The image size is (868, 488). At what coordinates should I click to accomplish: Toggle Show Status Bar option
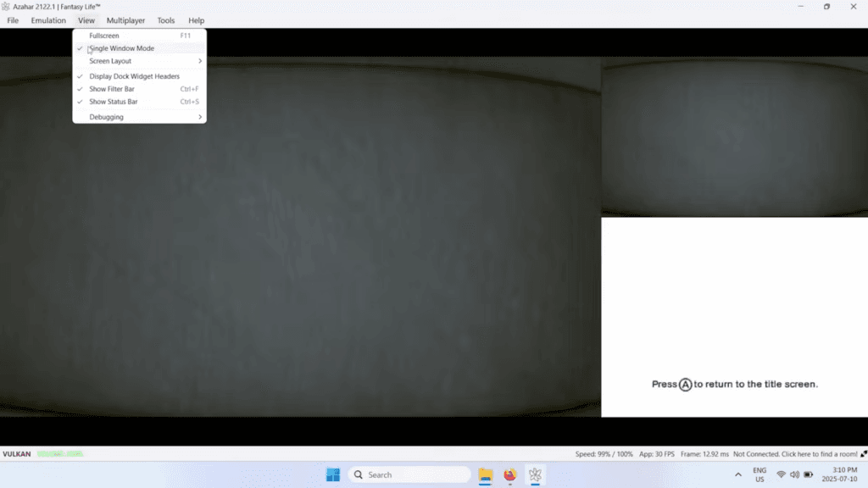140,102
